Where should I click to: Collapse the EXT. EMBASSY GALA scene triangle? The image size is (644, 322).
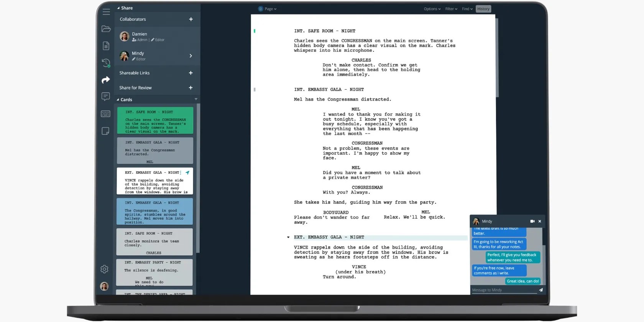point(288,237)
